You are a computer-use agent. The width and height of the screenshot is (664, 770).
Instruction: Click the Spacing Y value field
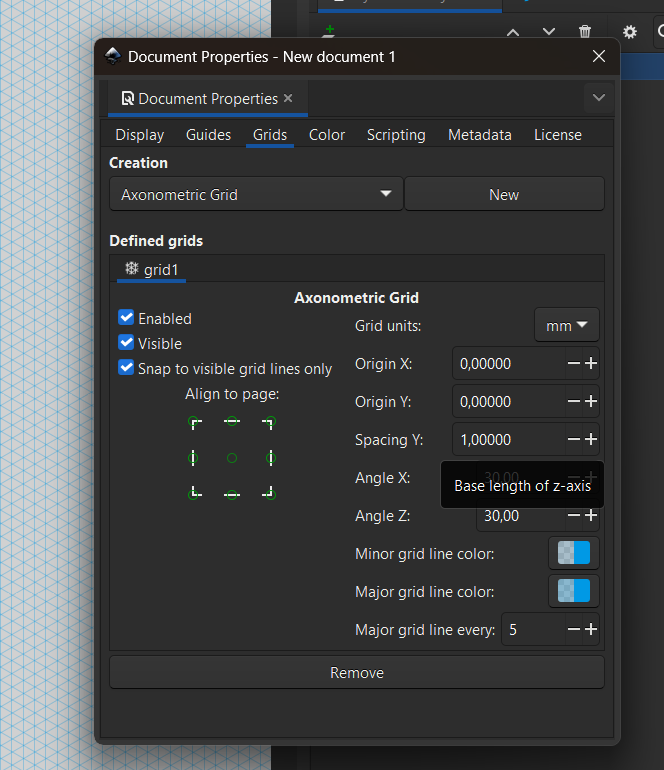pos(509,439)
